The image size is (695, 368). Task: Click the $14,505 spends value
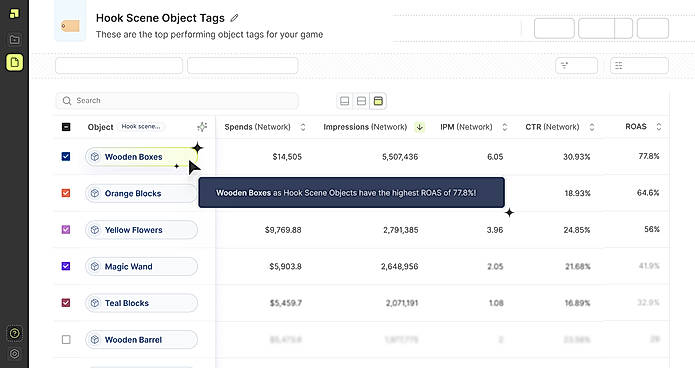click(287, 157)
